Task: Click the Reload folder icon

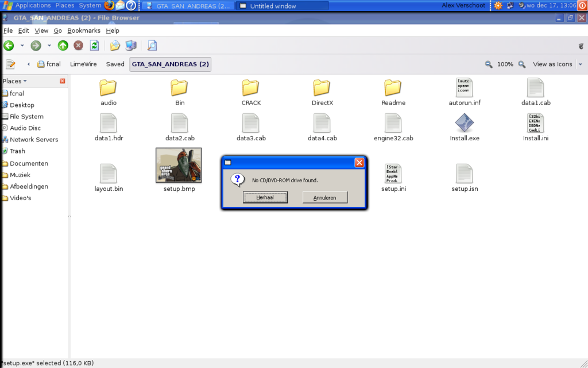Action: tap(94, 45)
